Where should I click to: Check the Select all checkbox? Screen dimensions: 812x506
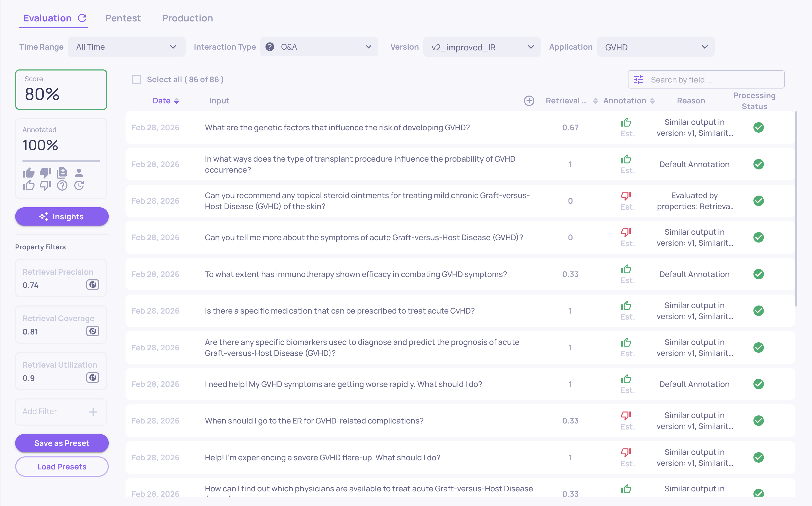pos(136,79)
